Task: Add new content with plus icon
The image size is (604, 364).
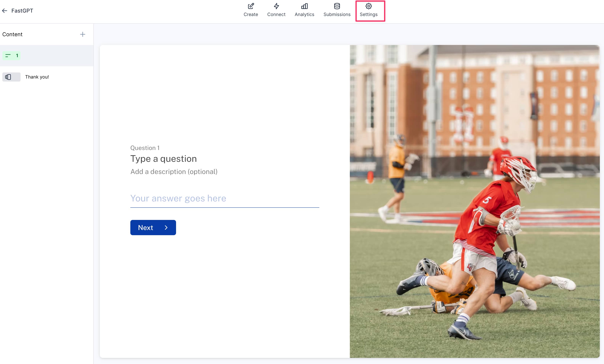Action: pos(83,34)
